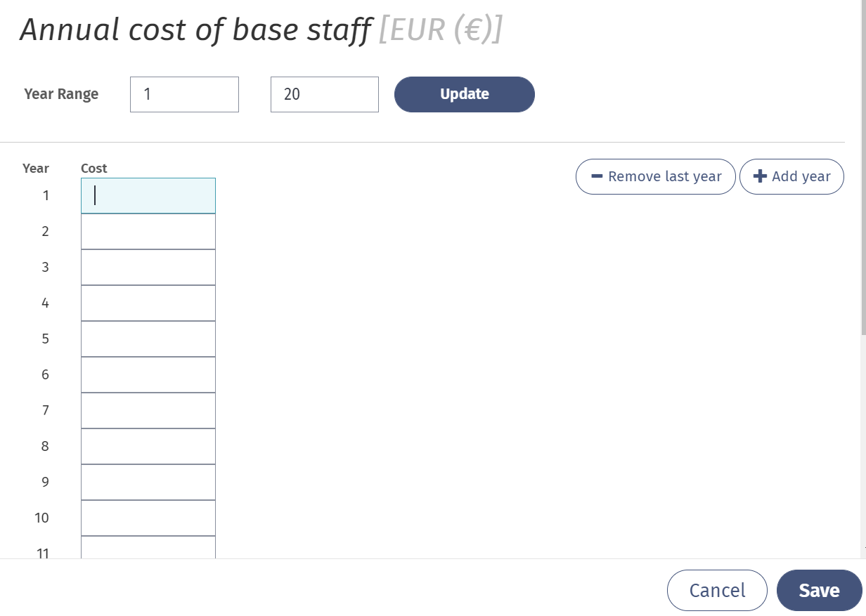
Task: Select the cost field for year 4
Action: (x=148, y=303)
